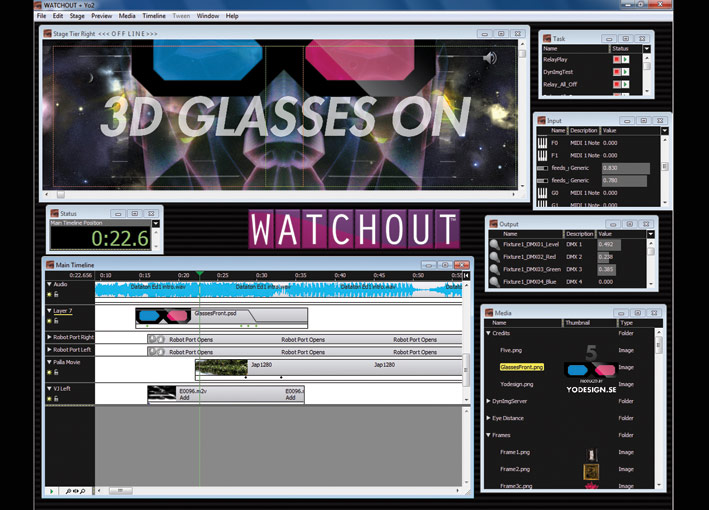Select the first Robot Port Opens cue on Robot Port Right

191,340
